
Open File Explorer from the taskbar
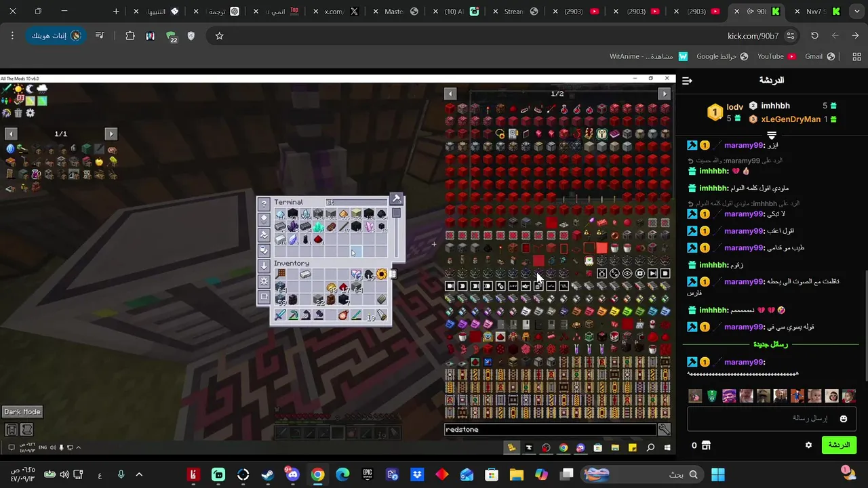pos(516,475)
